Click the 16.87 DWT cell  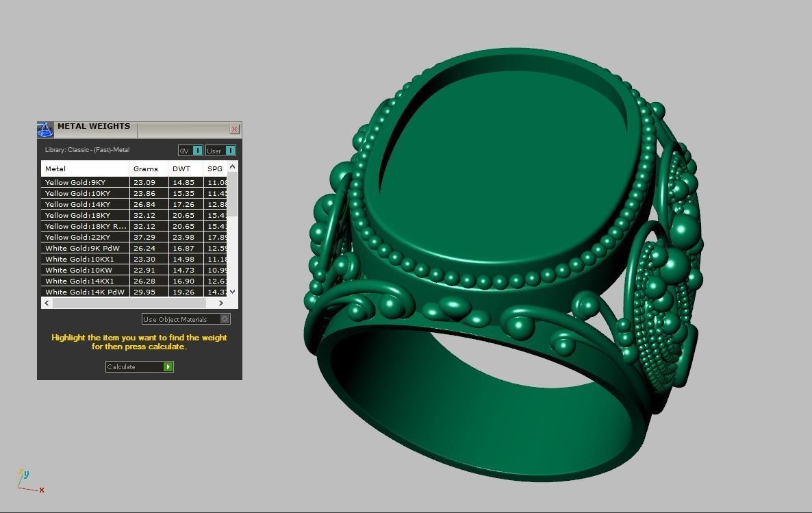pos(186,248)
